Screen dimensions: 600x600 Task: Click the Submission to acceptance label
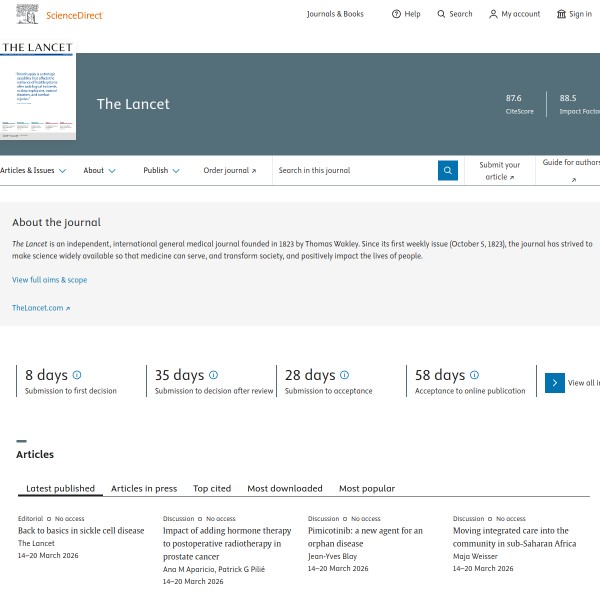click(328, 391)
